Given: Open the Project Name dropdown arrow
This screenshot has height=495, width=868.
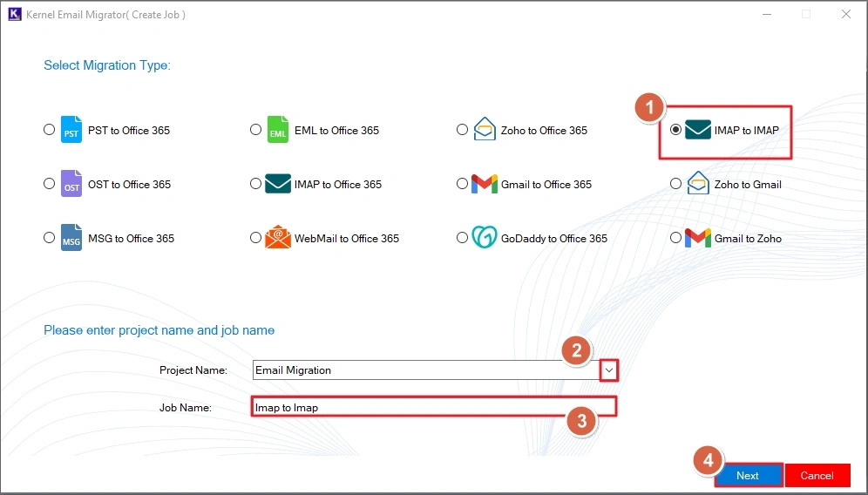Looking at the screenshot, I should [x=609, y=370].
